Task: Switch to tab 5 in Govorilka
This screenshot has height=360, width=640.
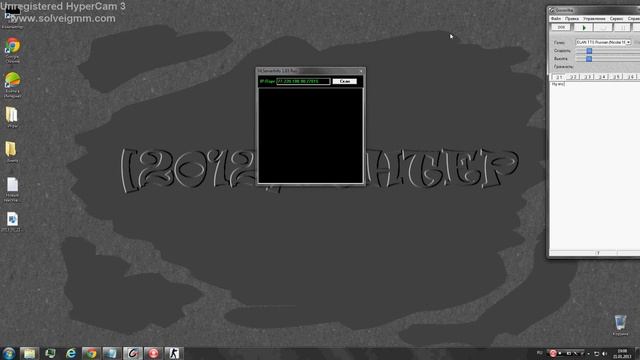Action: (x=616, y=77)
